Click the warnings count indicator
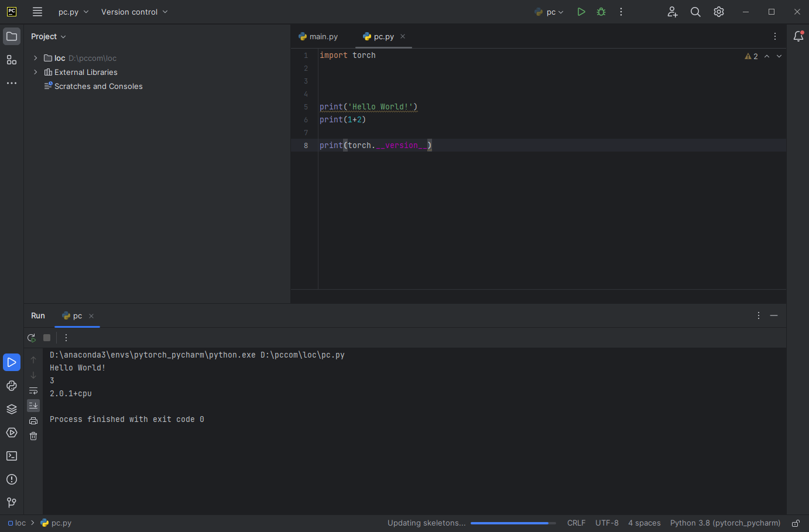The width and height of the screenshot is (809, 532). tap(752, 56)
